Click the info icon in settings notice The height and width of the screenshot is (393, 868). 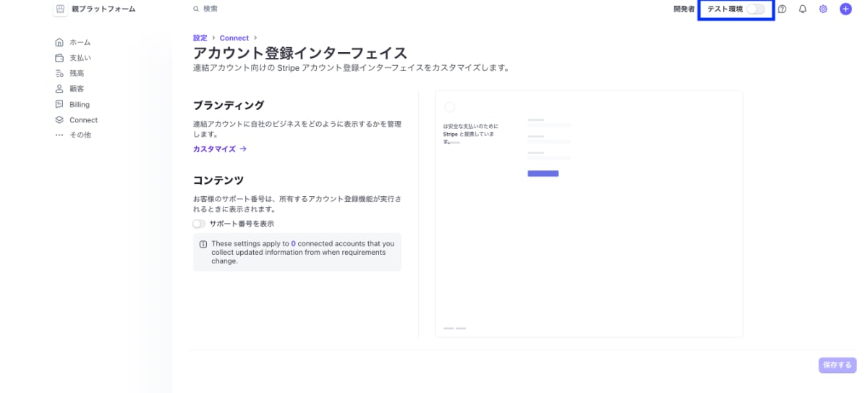pos(203,244)
